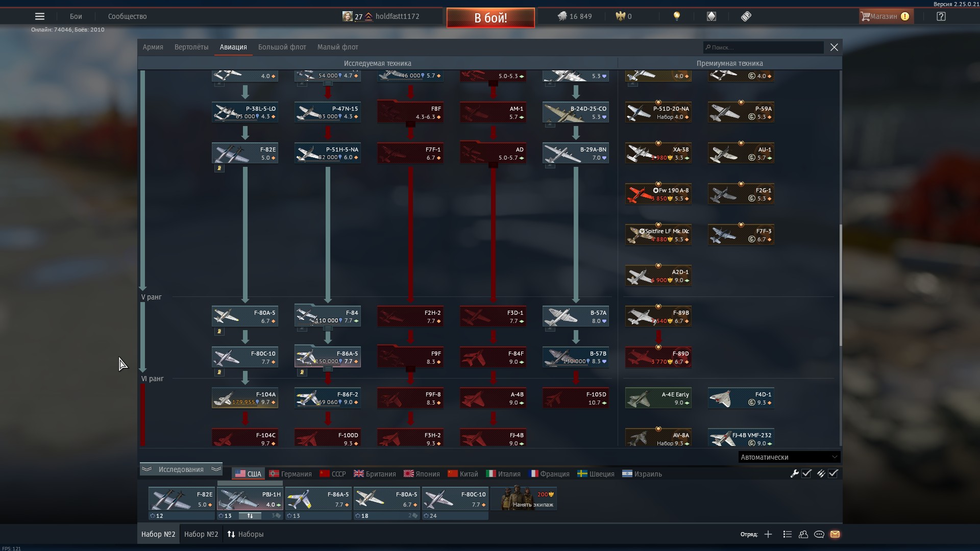Switch to the Вертолёты tab
The height and width of the screenshot is (551, 980).
pyautogui.click(x=191, y=47)
